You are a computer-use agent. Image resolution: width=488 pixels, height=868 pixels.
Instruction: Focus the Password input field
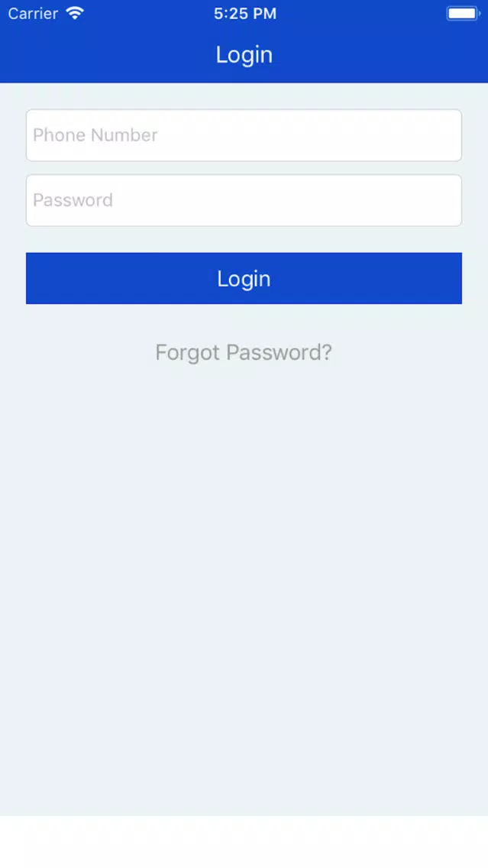tap(244, 200)
